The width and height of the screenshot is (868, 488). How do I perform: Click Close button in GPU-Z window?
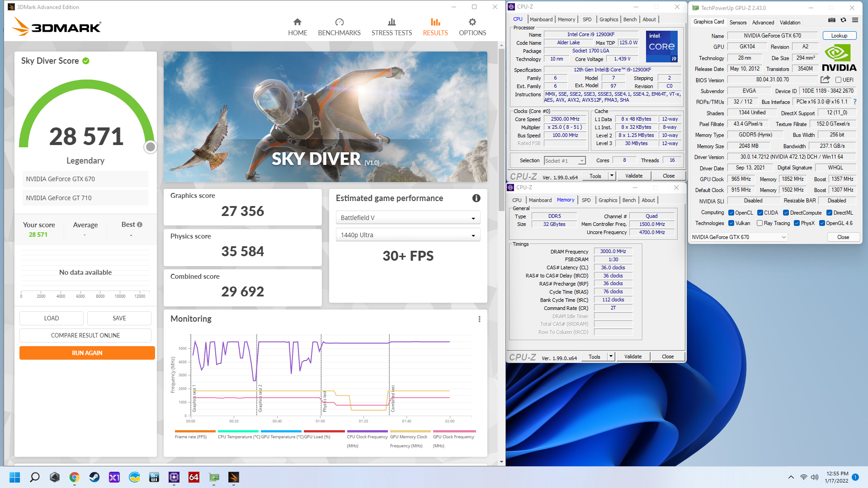pos(843,237)
